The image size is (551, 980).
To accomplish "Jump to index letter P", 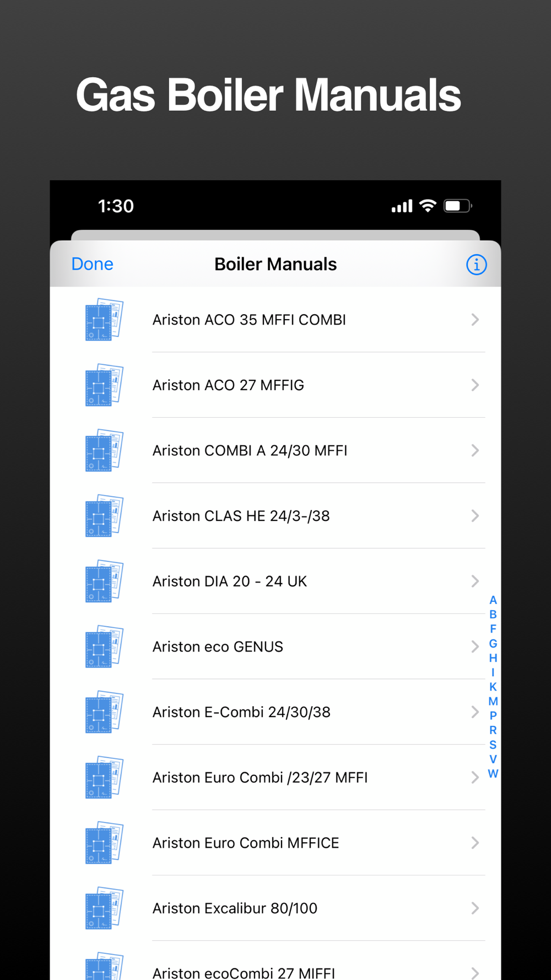I will (x=493, y=715).
